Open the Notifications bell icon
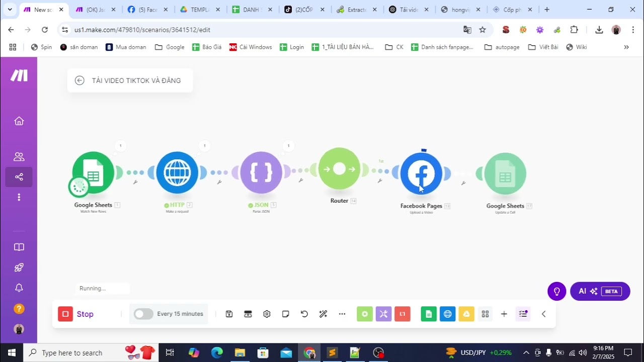 coord(19,288)
